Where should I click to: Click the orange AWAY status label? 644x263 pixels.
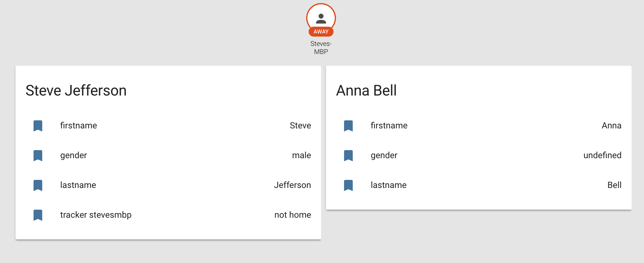click(x=321, y=32)
